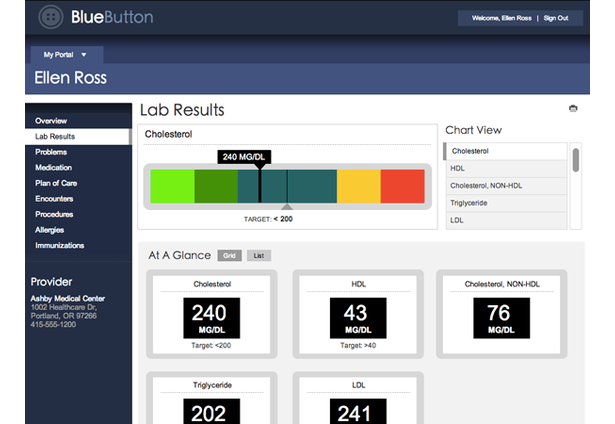Select Lab Results in the sidebar
The width and height of the screenshot is (615, 424).
tap(78, 136)
